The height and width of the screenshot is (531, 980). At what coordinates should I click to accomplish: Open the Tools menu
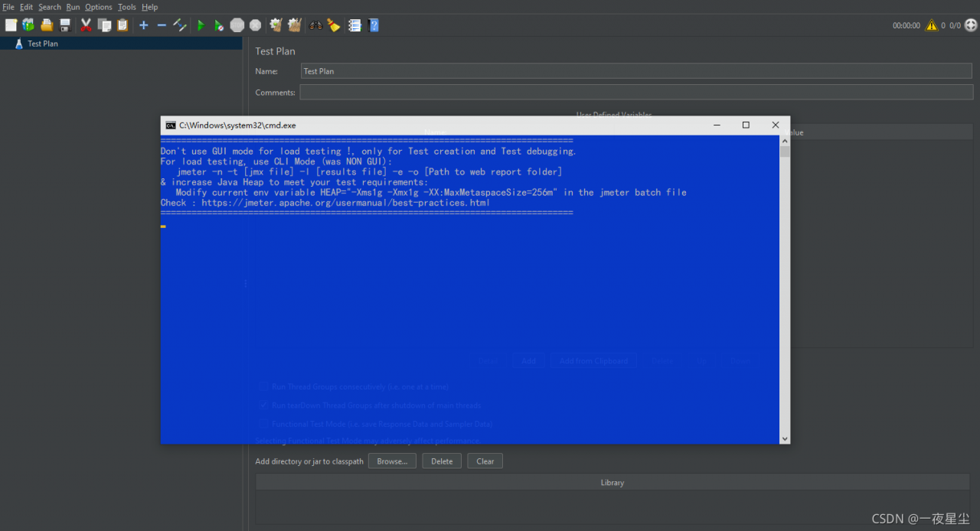[x=127, y=7]
